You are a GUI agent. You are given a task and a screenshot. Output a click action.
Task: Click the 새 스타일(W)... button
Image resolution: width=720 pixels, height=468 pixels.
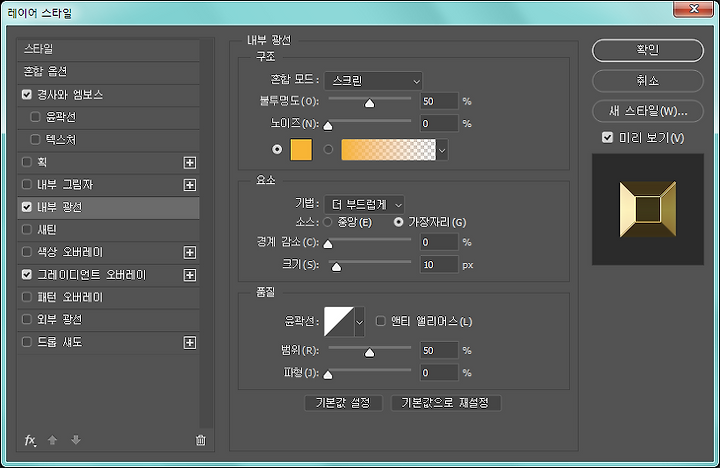[x=647, y=111]
